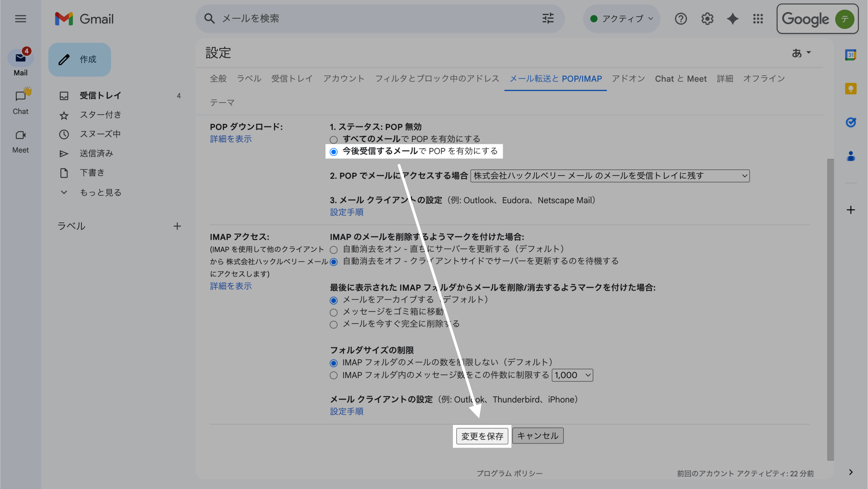Viewport: 868px width, 489px height.
Task: Click the キャンセル button
Action: [x=538, y=436]
